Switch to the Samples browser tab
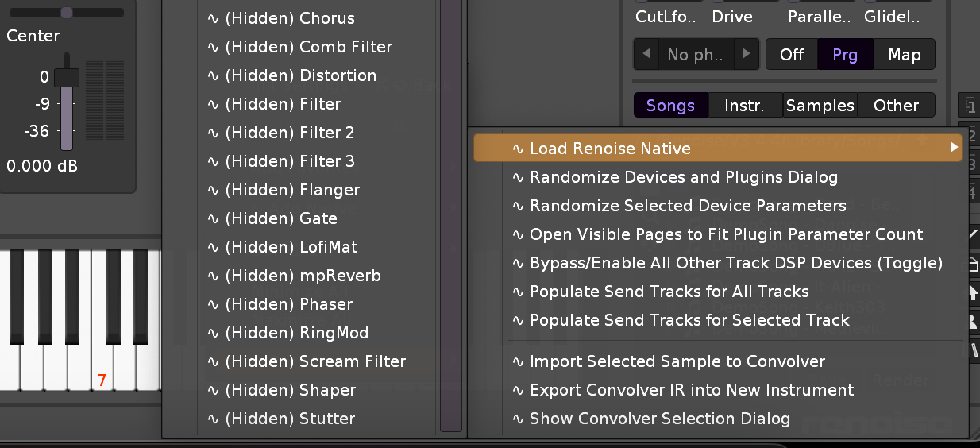This screenshot has height=448, width=980. click(820, 106)
